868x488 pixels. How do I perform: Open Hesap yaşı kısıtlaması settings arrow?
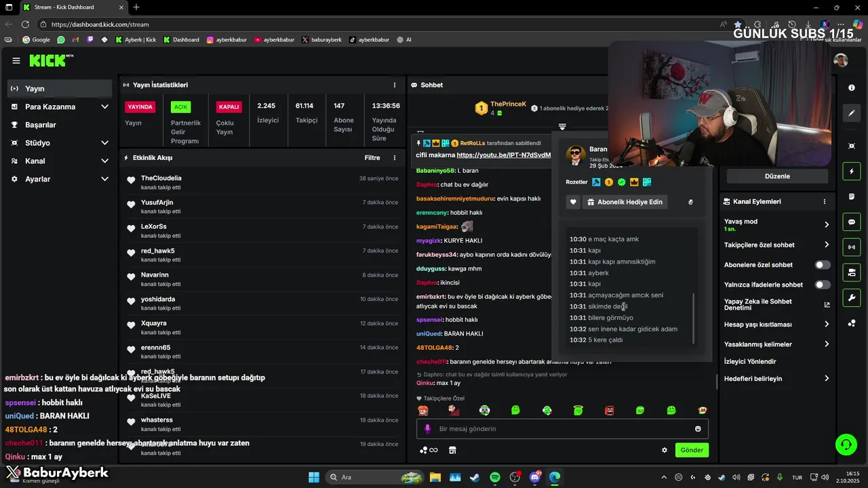(x=827, y=324)
